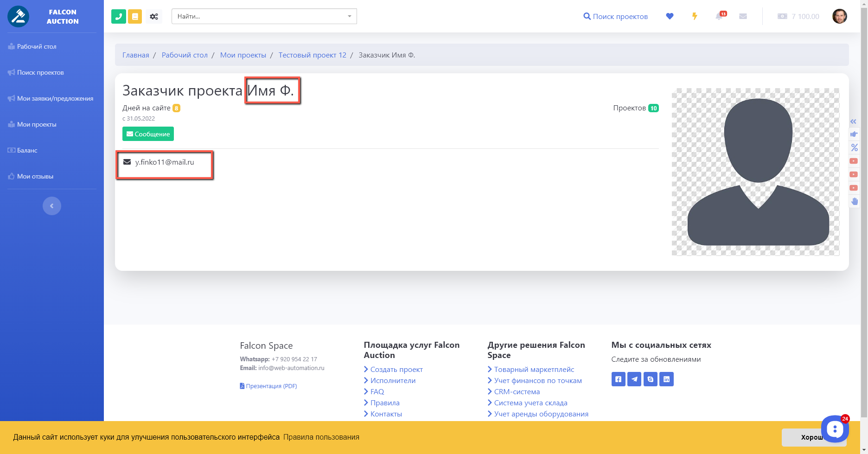Open the Telegram social link
This screenshot has height=454, width=868.
(x=634, y=379)
